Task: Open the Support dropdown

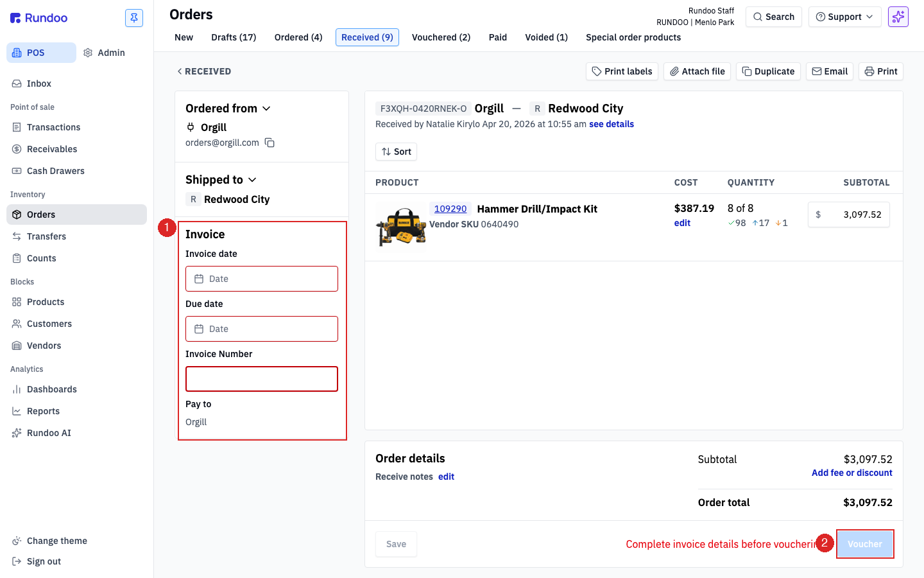Action: pos(844,17)
